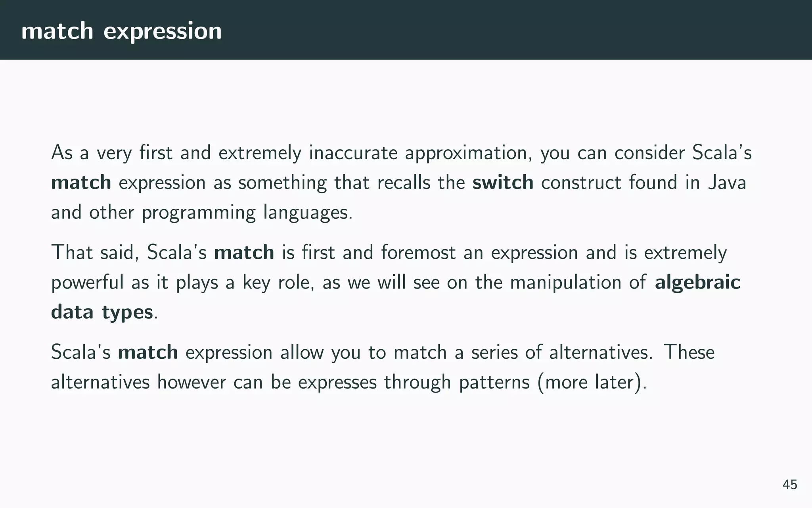This screenshot has width=812, height=508.
Task: Click the 'match expression' slide title
Action: [x=121, y=31]
